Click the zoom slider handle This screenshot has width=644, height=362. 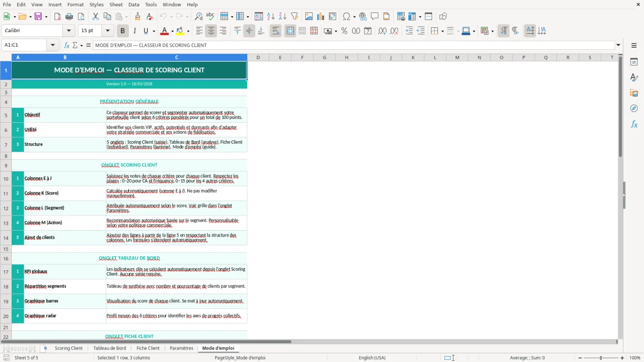601,358
